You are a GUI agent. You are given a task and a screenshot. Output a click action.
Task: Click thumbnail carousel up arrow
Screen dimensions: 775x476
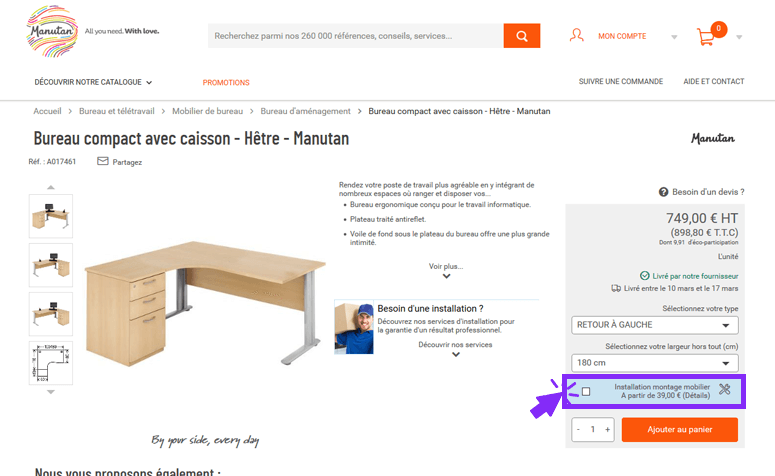click(50, 187)
